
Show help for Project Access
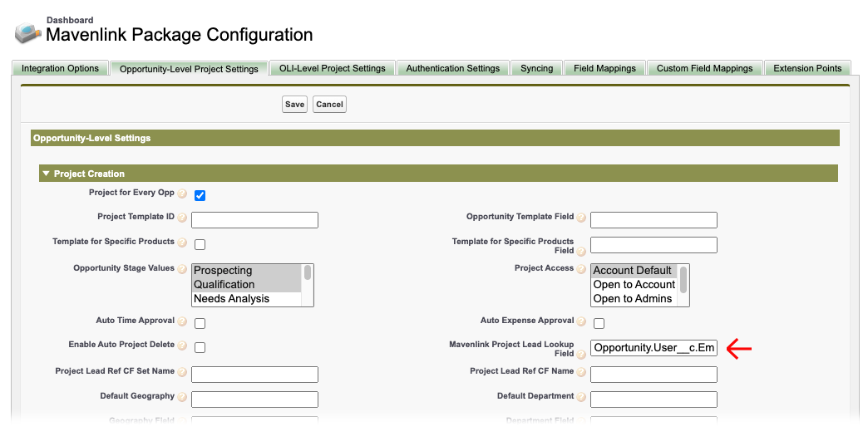click(581, 269)
